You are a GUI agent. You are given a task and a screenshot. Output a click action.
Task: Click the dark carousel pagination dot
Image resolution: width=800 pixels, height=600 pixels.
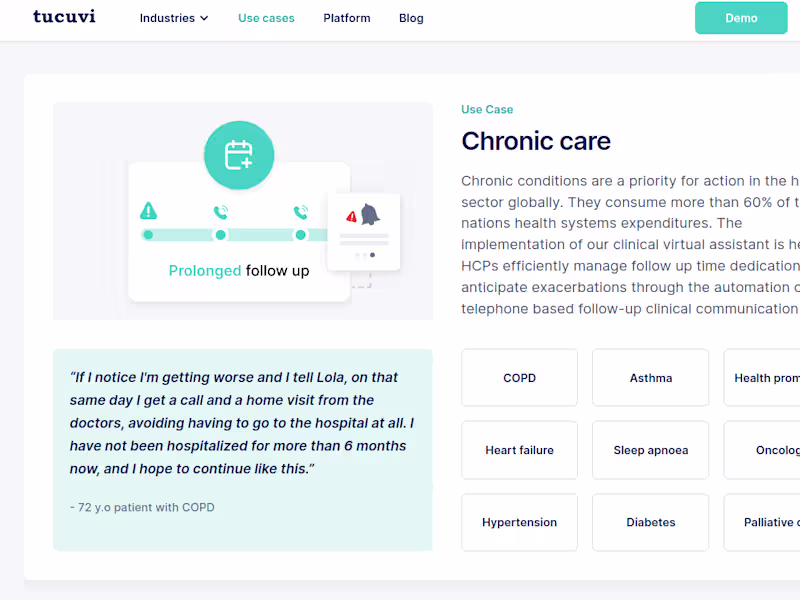[x=371, y=254]
